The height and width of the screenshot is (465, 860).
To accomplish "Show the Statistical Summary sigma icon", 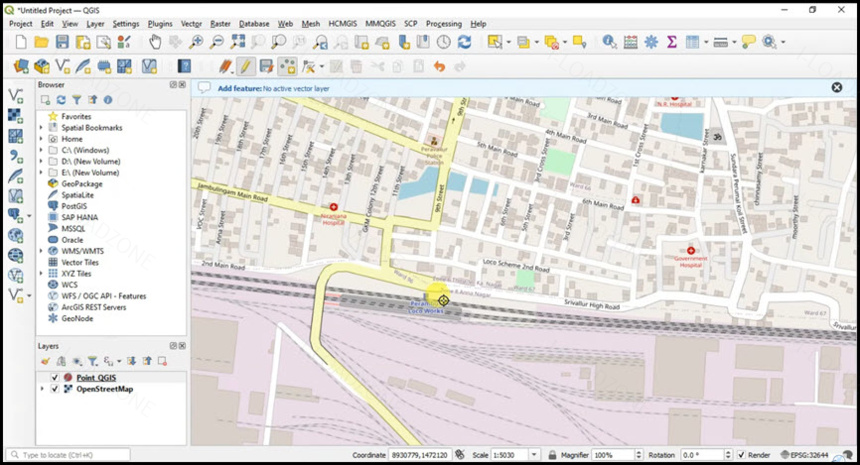I will pyautogui.click(x=671, y=42).
